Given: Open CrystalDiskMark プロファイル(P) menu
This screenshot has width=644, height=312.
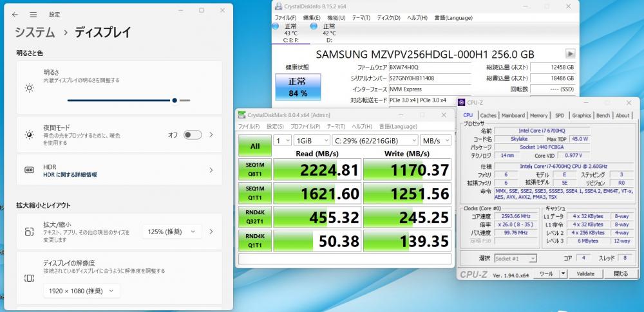Looking at the screenshot, I should [x=305, y=127].
